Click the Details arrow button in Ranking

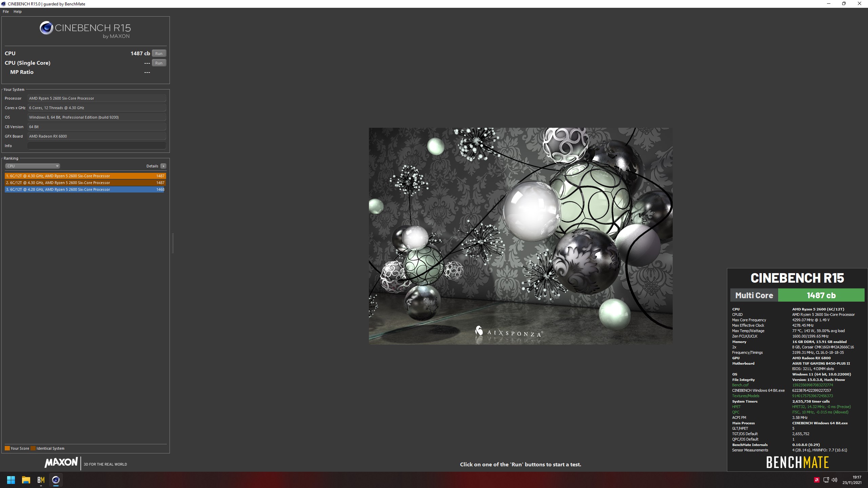click(163, 166)
